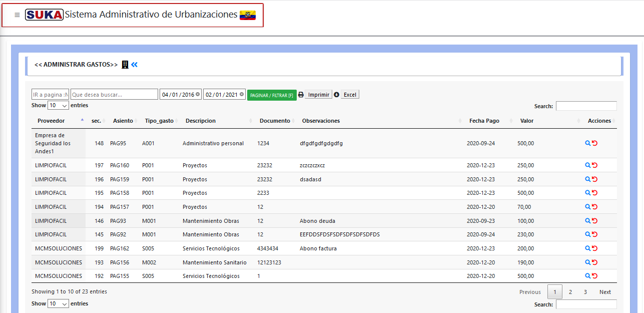
Task: Click the 'Mantenimiento Sanitario' description
Action: point(215,262)
